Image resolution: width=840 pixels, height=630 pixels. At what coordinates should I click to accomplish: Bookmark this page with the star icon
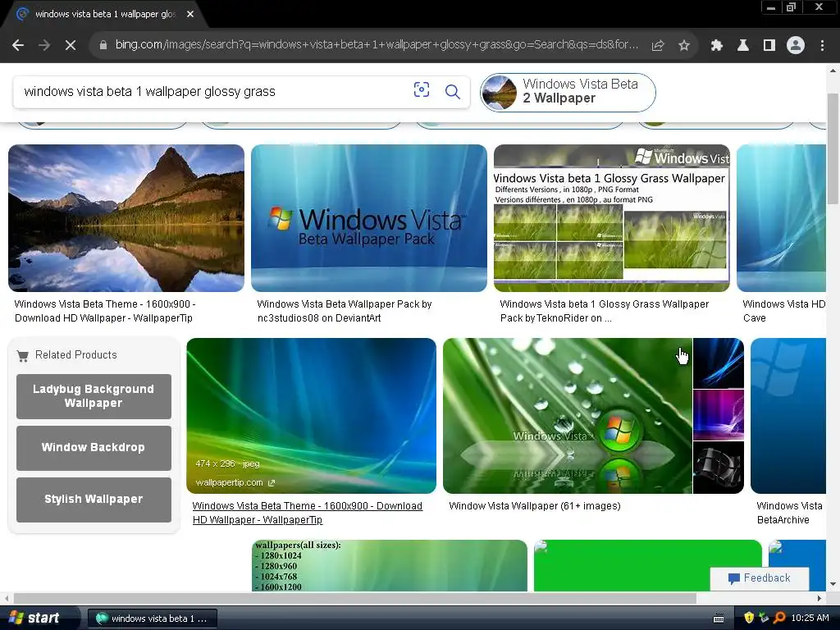coord(684,46)
